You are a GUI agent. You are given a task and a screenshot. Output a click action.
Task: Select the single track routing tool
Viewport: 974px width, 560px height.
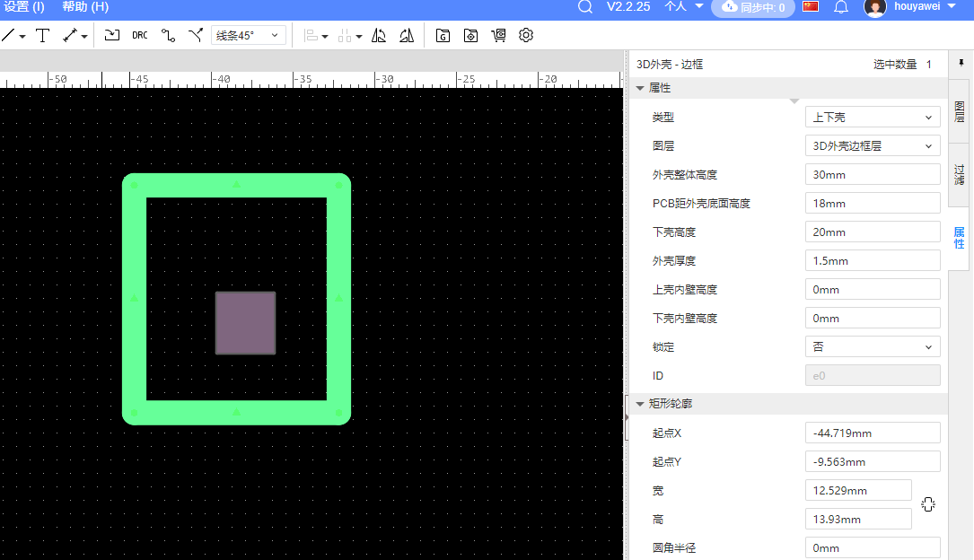point(168,36)
